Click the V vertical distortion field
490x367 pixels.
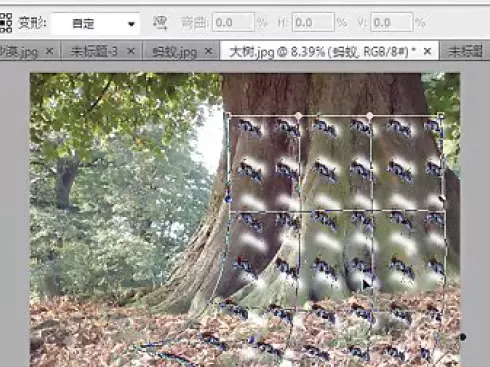coord(392,23)
